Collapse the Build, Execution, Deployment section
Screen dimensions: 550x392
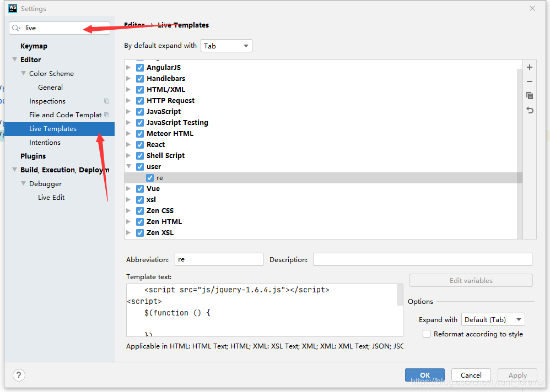[x=14, y=170]
